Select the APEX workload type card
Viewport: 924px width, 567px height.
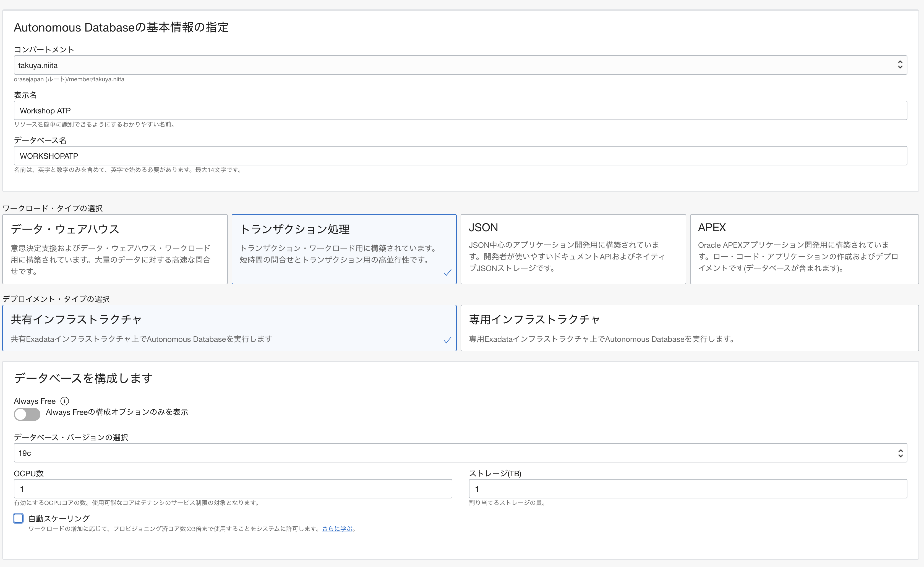pos(804,249)
